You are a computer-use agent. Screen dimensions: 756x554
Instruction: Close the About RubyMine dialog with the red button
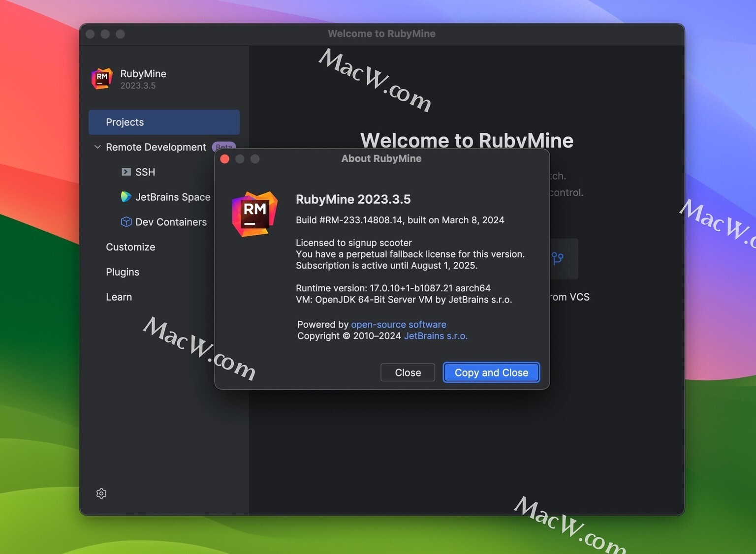[225, 159]
